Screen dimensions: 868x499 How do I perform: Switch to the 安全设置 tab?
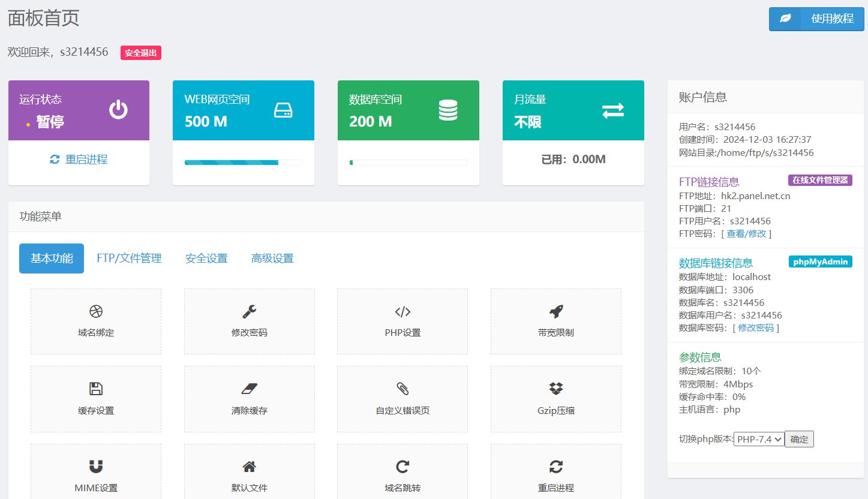click(x=206, y=258)
